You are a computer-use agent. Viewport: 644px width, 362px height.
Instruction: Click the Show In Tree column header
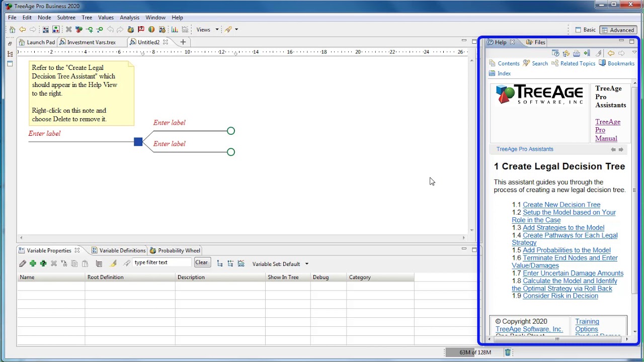[x=288, y=278]
